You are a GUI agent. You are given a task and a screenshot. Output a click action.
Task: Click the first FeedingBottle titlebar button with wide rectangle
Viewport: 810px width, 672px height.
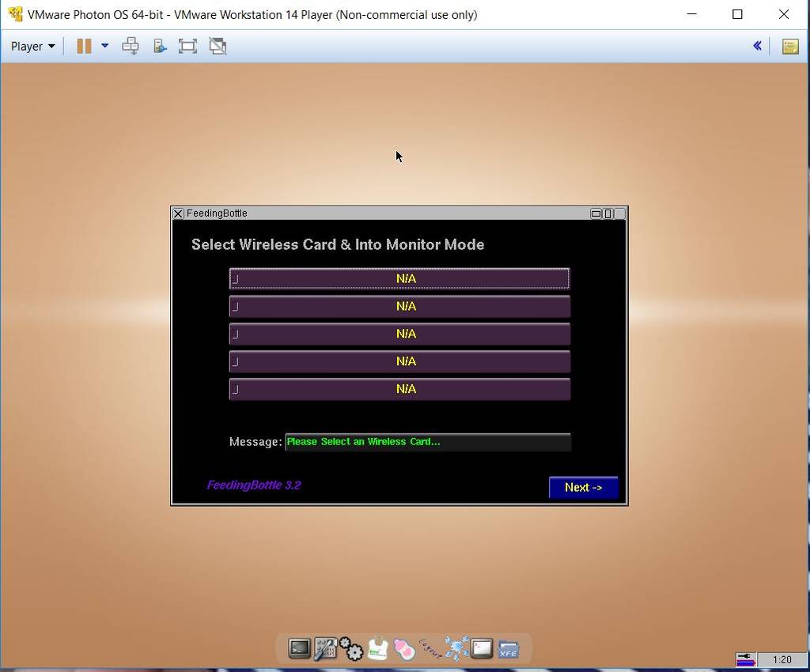click(x=596, y=213)
